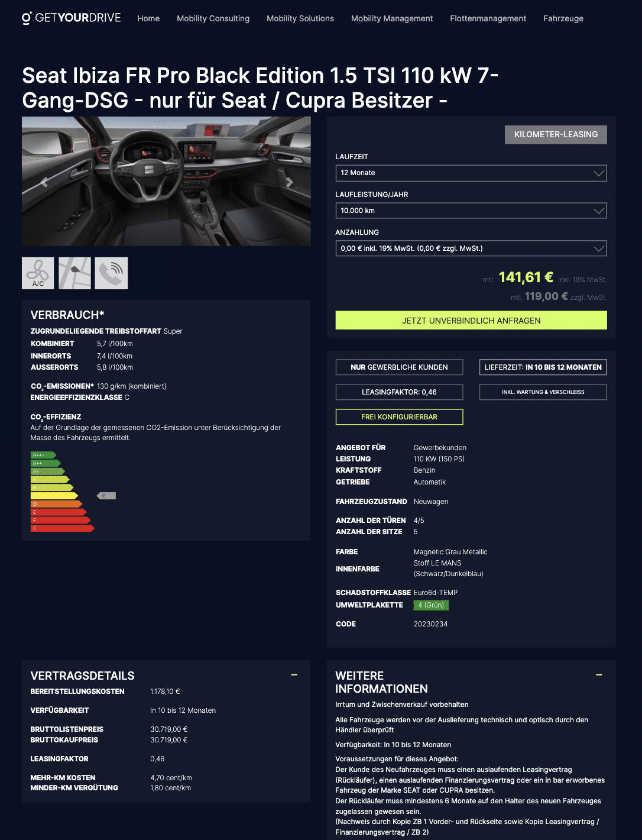Click the Euro6d-TEMP Schadstoffklasse value
This screenshot has height=840, width=642.
click(x=436, y=593)
